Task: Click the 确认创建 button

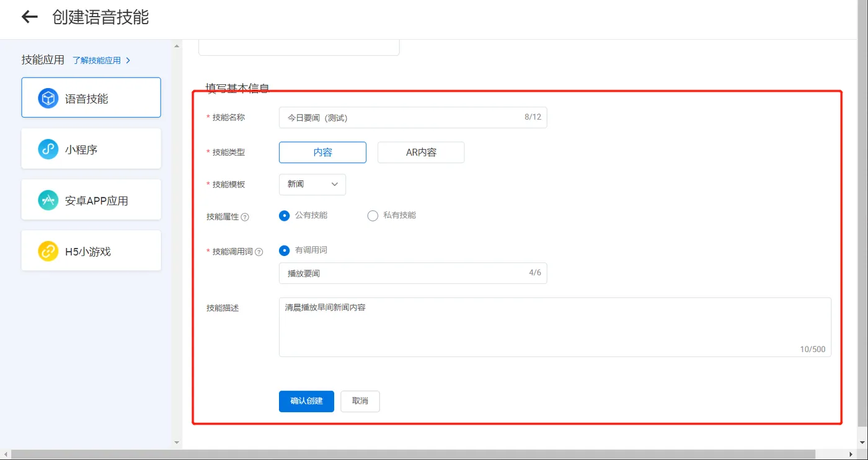Action: point(306,401)
